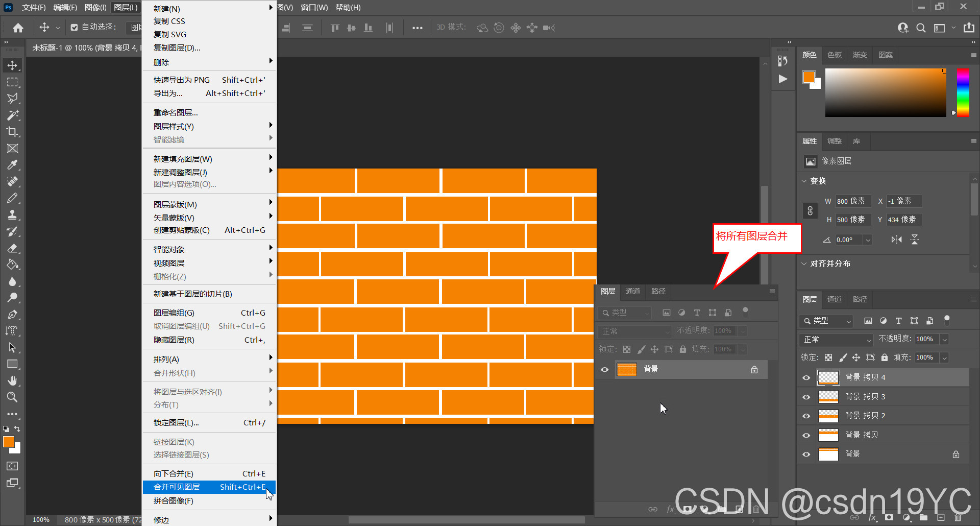Click the hue slider strip
980x526 pixels.
[963, 92]
